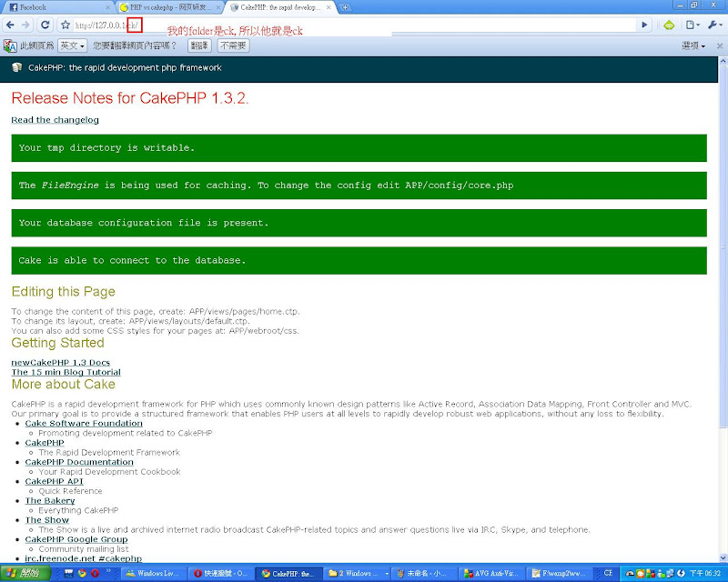Viewport: 728px width, 582px height.
Task: Switch to the 未命名 paint taskbar item
Action: (x=424, y=574)
